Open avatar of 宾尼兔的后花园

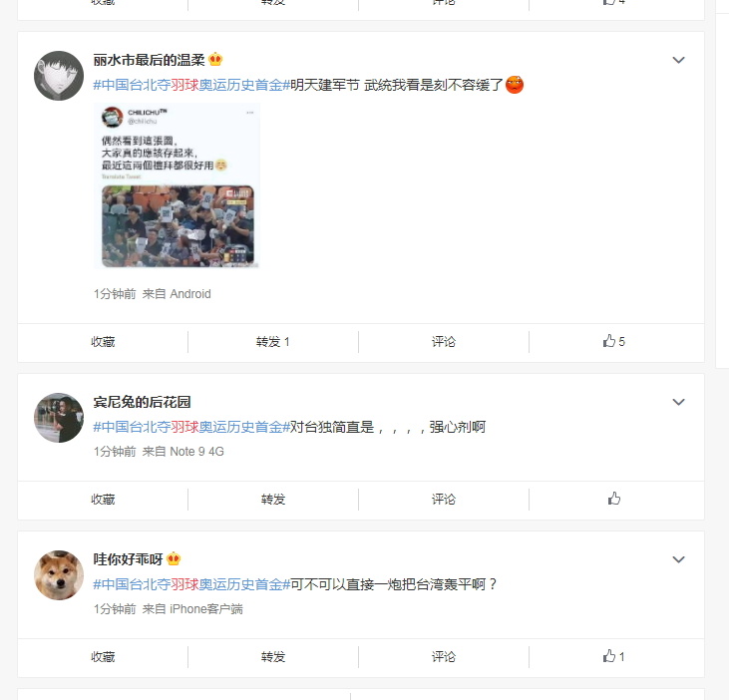click(x=59, y=418)
